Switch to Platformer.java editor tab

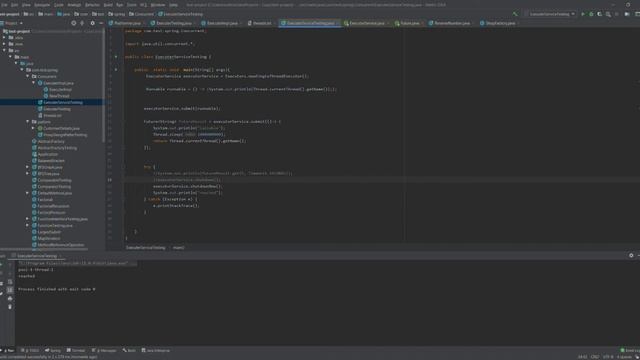pos(127,23)
